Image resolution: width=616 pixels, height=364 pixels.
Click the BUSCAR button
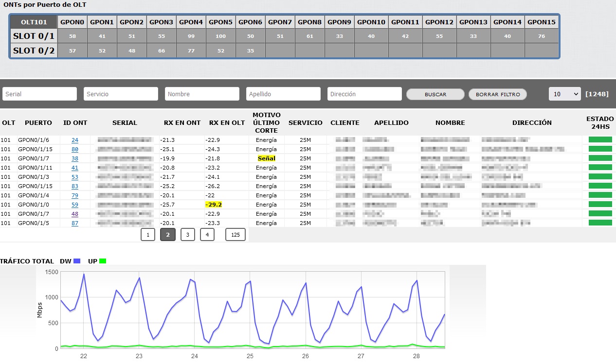click(435, 94)
